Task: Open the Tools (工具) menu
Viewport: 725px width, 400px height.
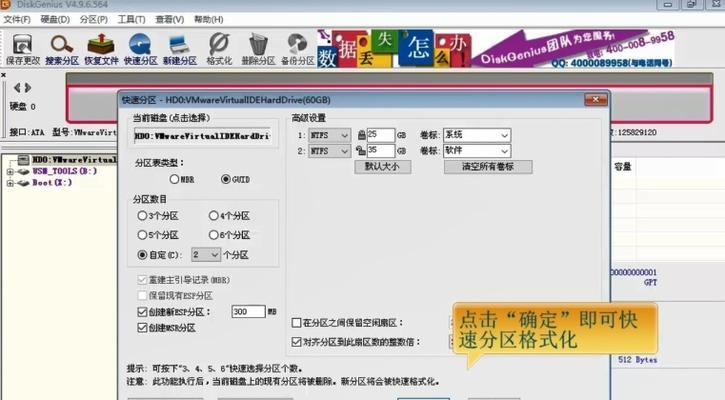Action: click(132, 19)
